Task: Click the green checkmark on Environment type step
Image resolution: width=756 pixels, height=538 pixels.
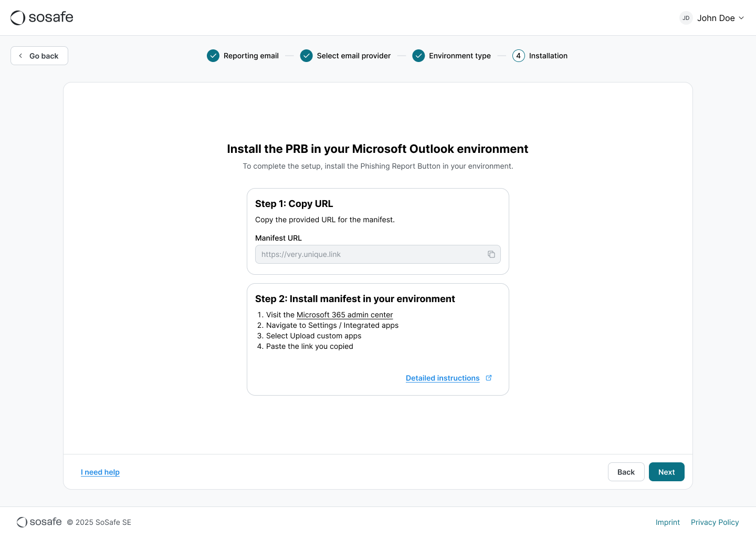Action: click(418, 55)
